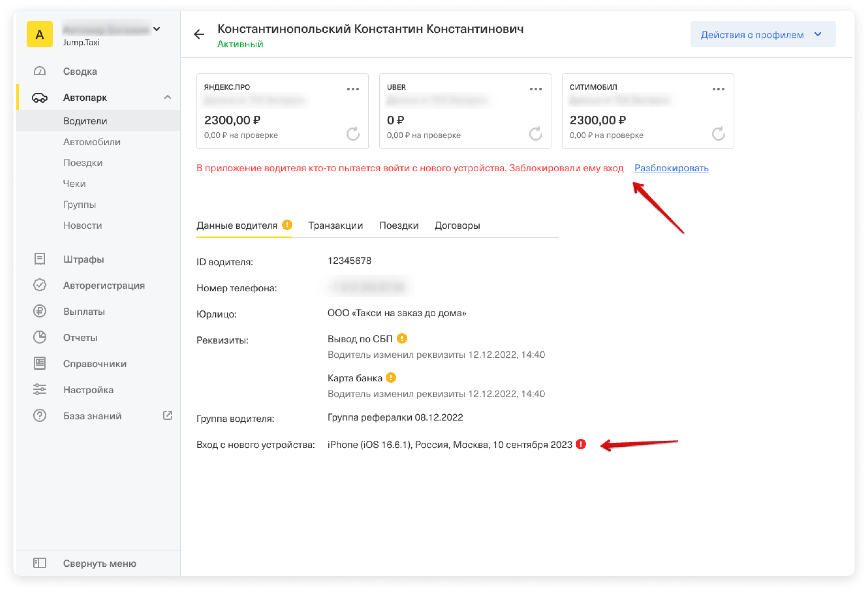Click the Разблокировать link
The height and width of the screenshot is (592, 868).
(671, 168)
